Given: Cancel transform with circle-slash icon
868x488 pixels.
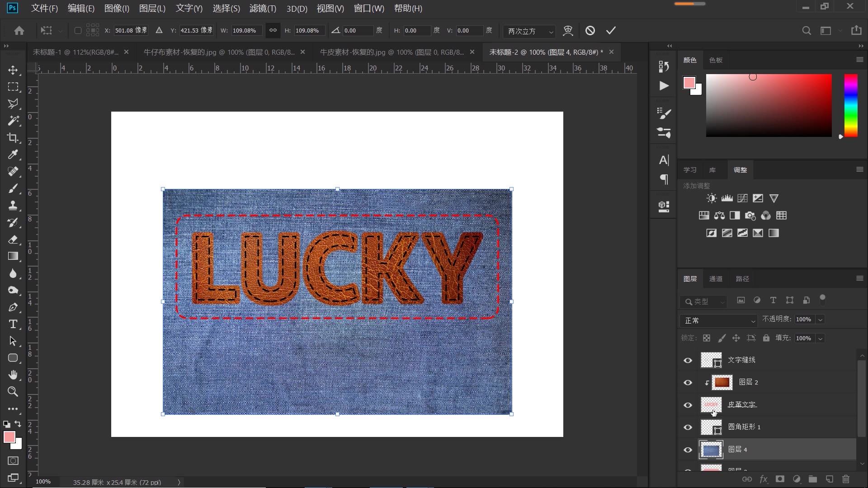Looking at the screenshot, I should click(590, 30).
